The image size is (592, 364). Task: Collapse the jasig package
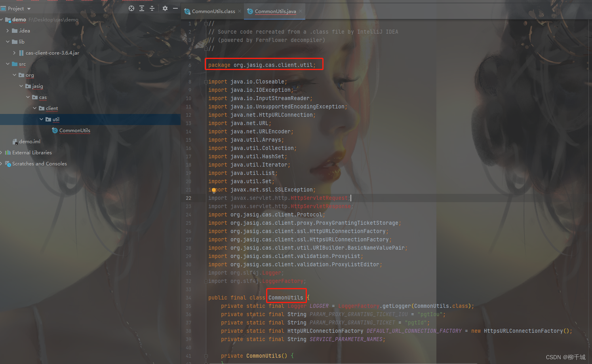(x=21, y=86)
